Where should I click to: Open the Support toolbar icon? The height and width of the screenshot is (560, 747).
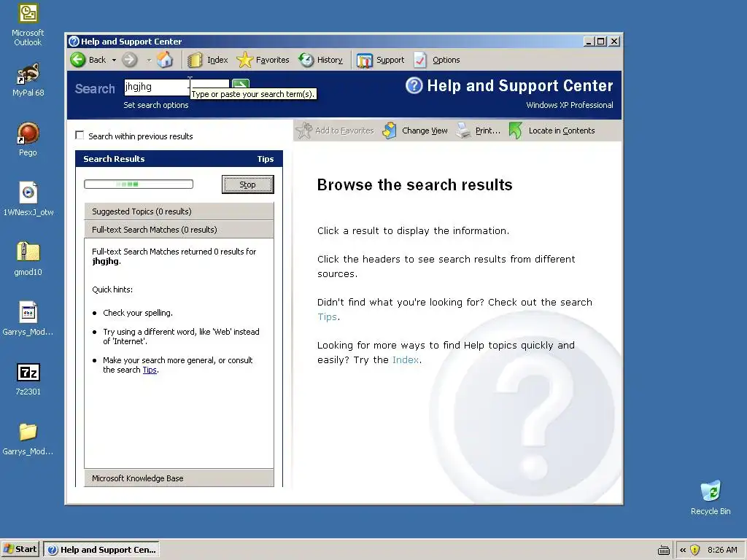365,60
